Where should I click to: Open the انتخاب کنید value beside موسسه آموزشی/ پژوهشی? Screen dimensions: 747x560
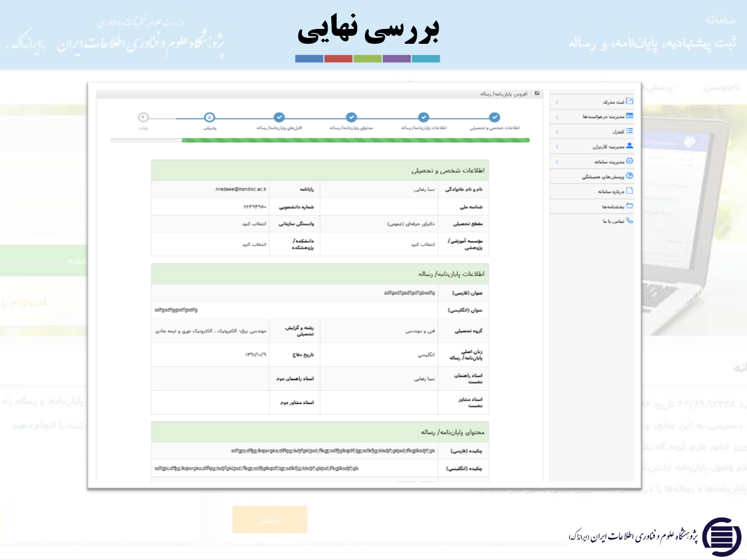click(x=423, y=244)
